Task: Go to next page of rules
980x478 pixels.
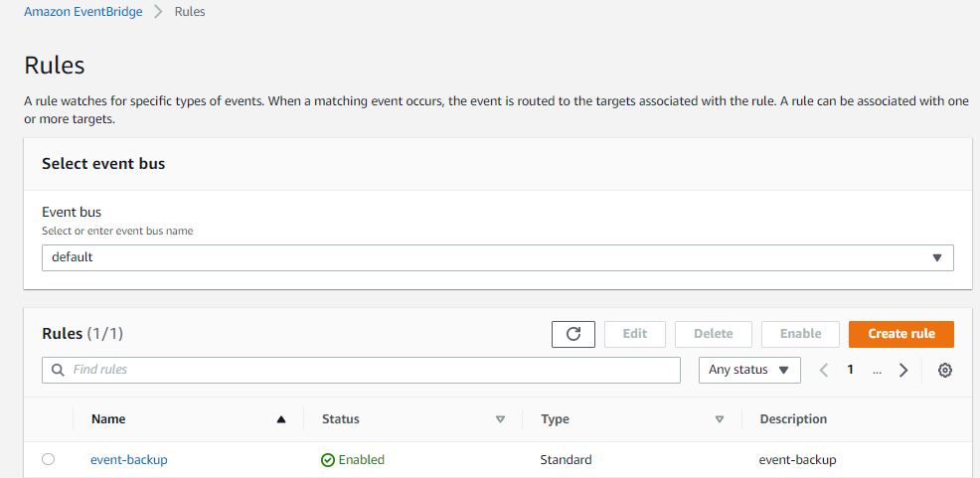Action: [x=903, y=370]
